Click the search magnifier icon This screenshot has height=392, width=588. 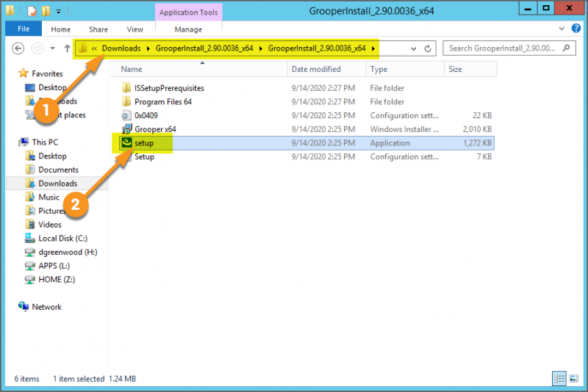click(x=566, y=48)
